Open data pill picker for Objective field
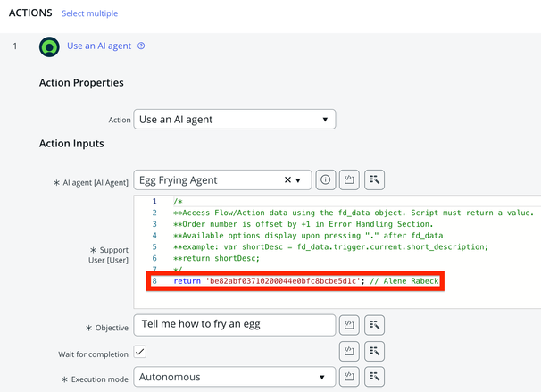 [374, 325]
